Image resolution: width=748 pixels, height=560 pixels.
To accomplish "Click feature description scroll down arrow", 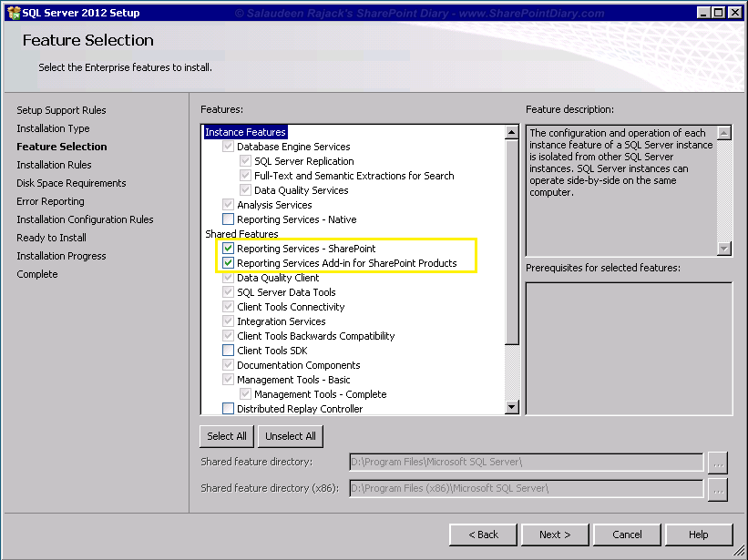I will click(724, 249).
